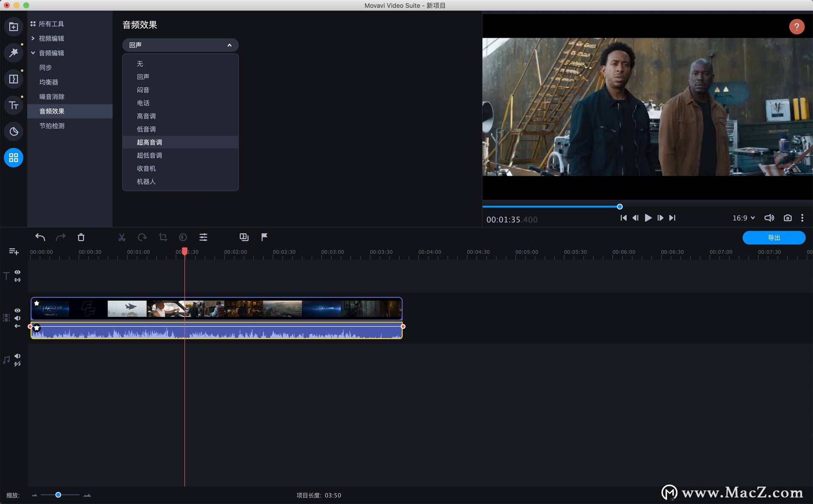Step forward one frame
This screenshot has height=504, width=813.
[660, 218]
